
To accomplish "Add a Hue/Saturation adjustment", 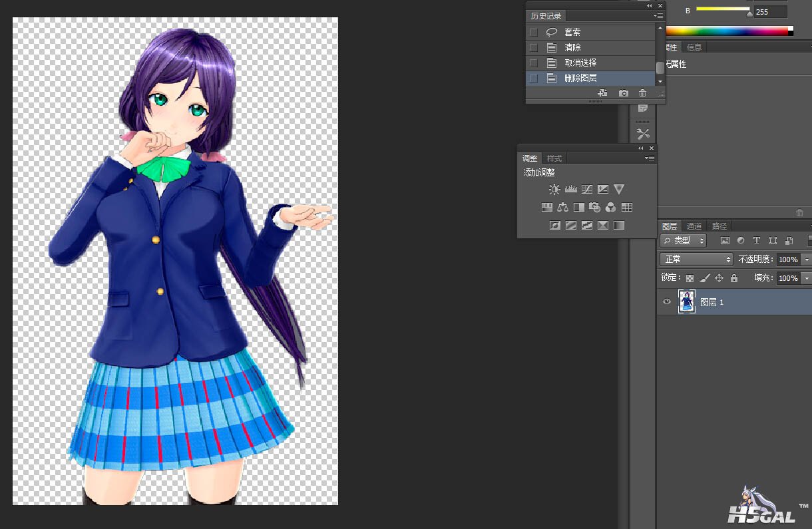I will [547, 208].
